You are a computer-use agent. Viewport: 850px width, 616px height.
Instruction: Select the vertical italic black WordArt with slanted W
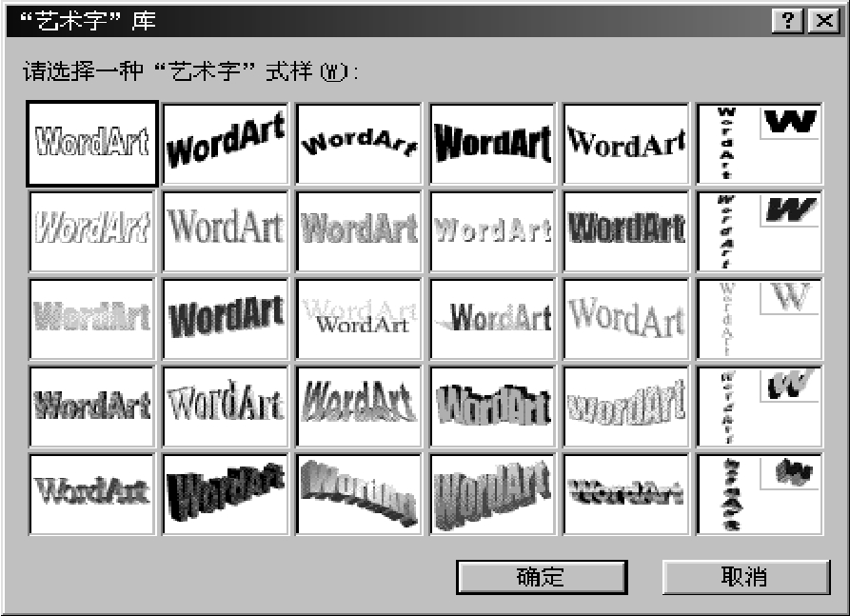click(760, 231)
